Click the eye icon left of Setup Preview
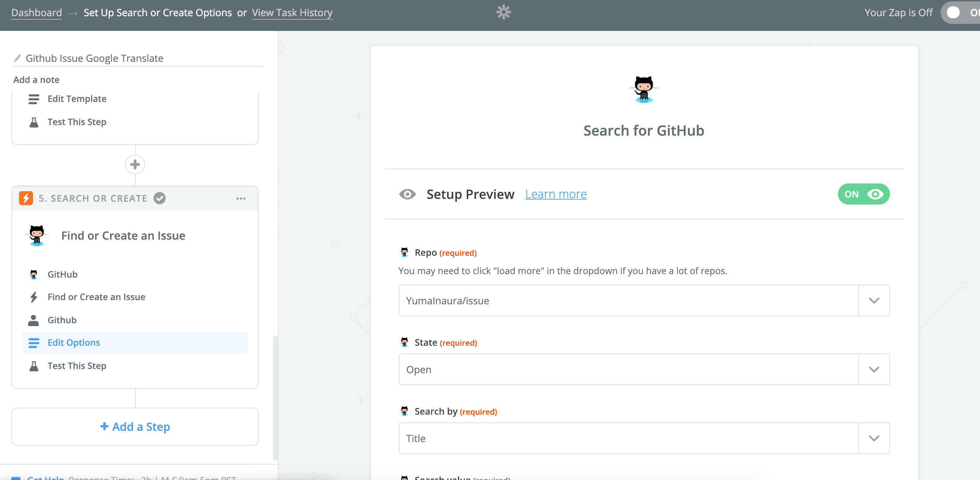Viewport: 980px width, 480px height. (407, 194)
